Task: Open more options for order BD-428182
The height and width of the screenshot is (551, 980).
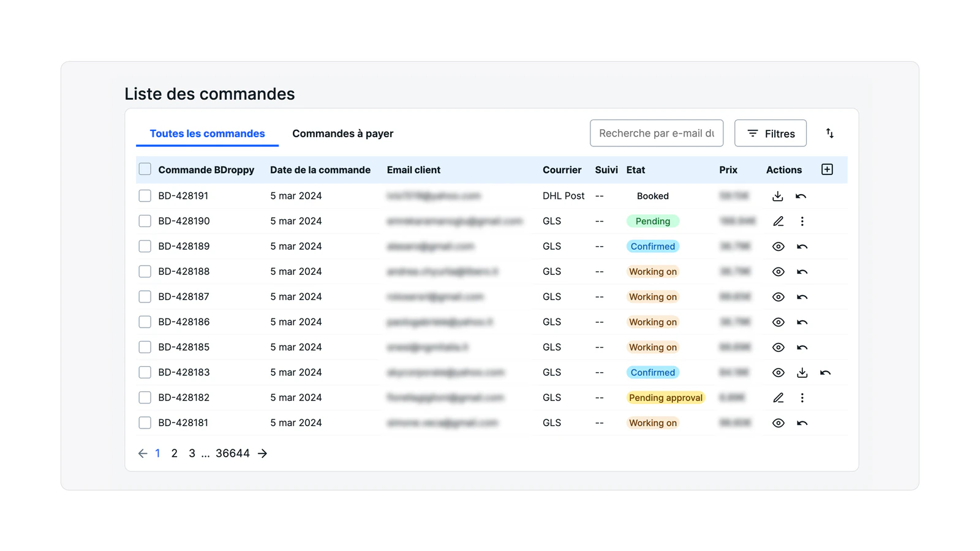Action: coord(802,398)
